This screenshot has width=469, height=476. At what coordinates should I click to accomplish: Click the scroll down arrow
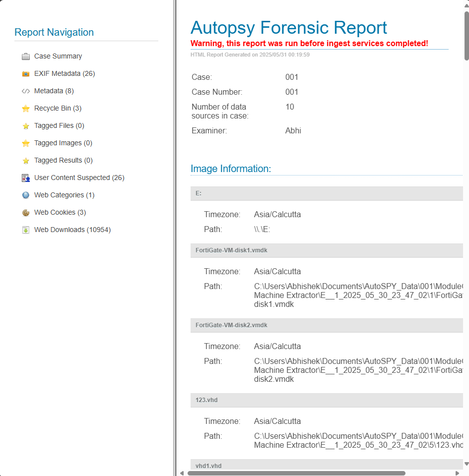coord(467,464)
